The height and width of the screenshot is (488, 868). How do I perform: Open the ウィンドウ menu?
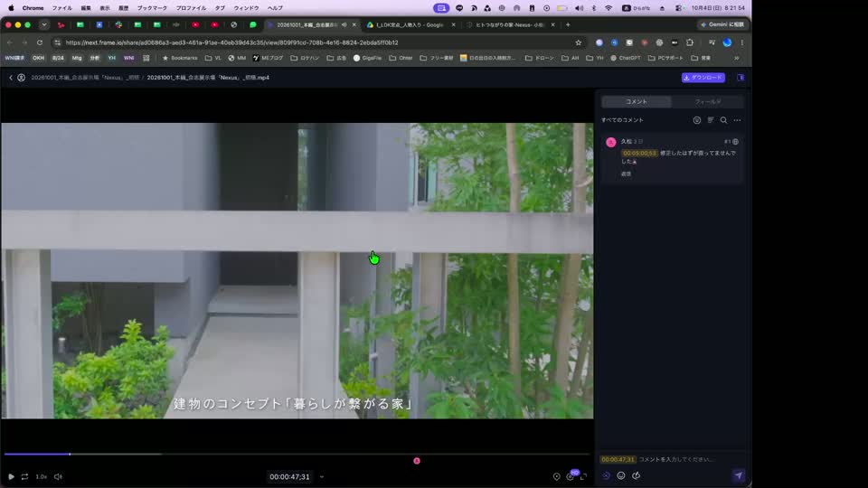pyautogui.click(x=246, y=8)
